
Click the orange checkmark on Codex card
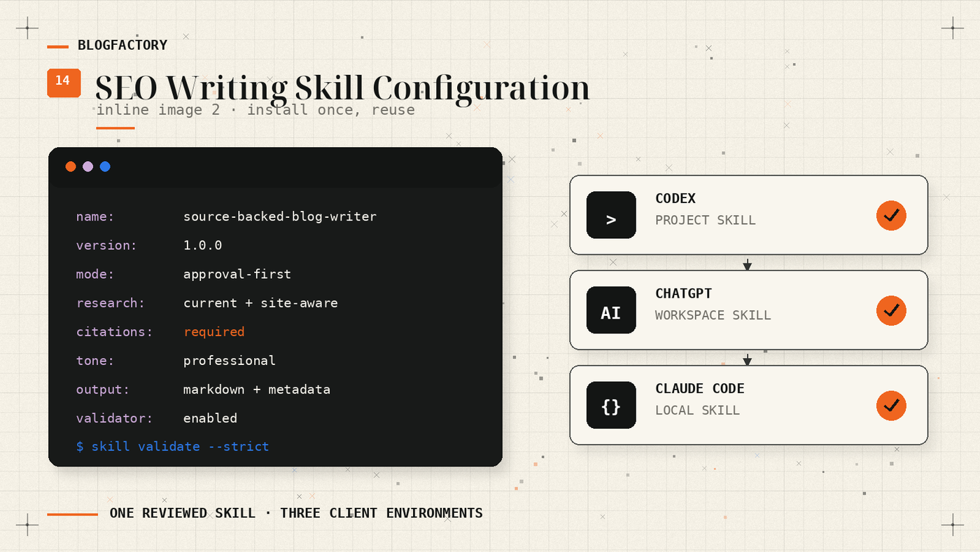891,215
